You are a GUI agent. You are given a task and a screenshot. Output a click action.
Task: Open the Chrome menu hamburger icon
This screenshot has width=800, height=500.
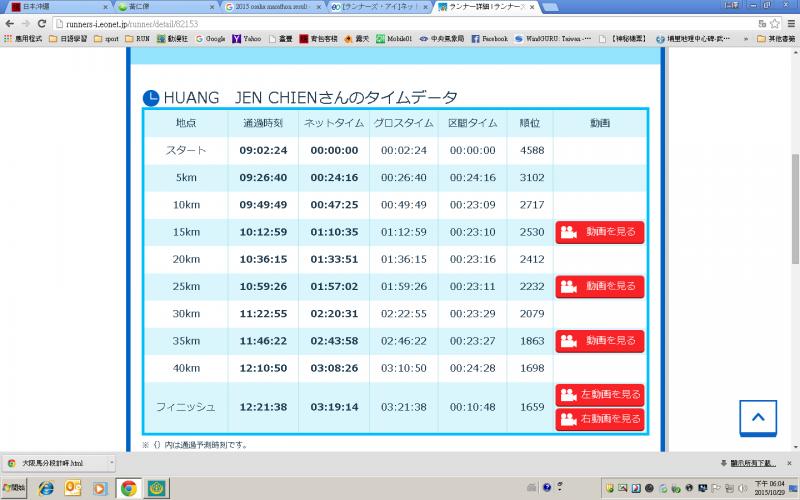pos(791,23)
